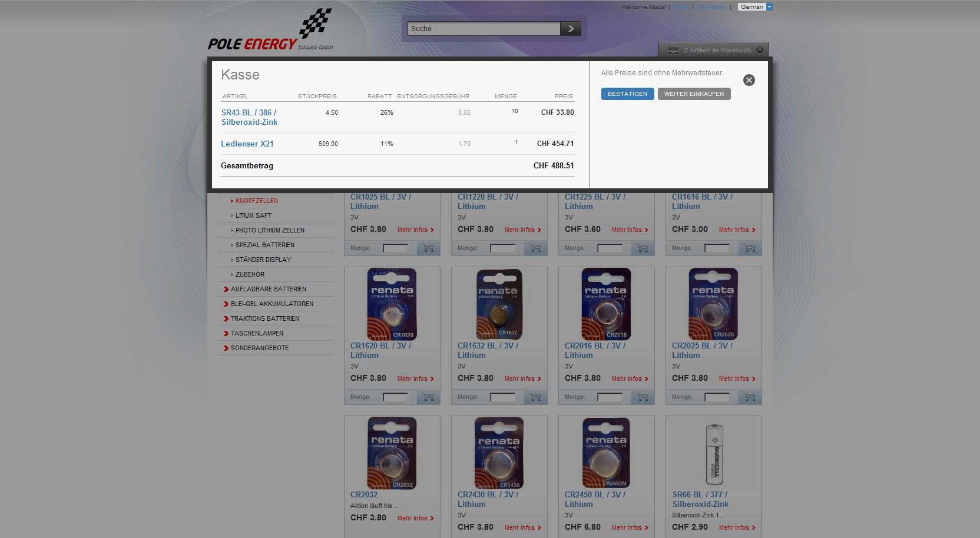The height and width of the screenshot is (538, 980).
Task: Go home via the Pole Energy logo
Action: (x=270, y=30)
